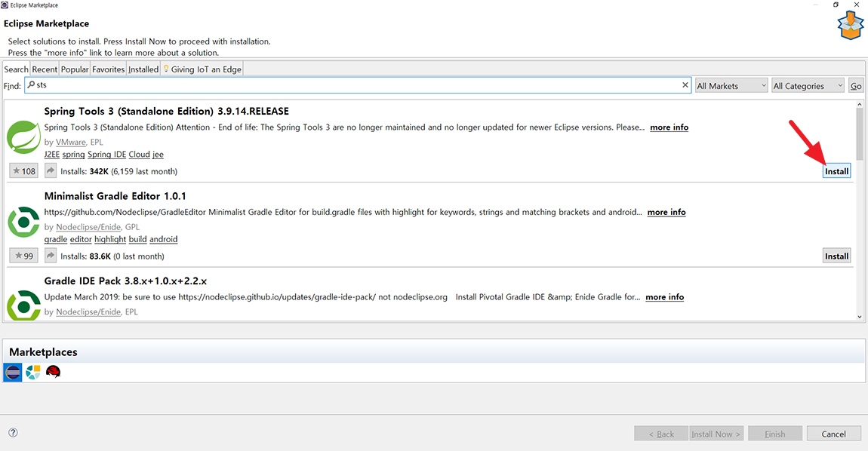Click the Finish button
Viewport: 868px width, 451px height.
[x=775, y=434]
